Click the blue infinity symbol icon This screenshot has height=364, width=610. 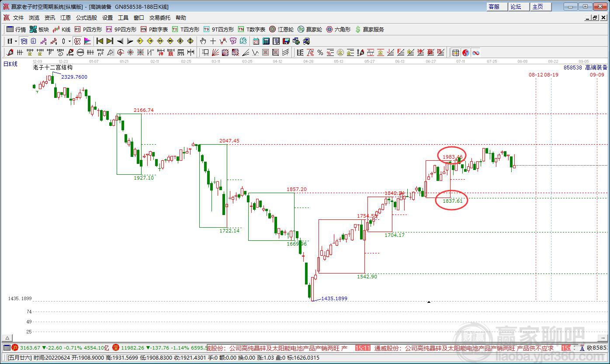[476, 52]
